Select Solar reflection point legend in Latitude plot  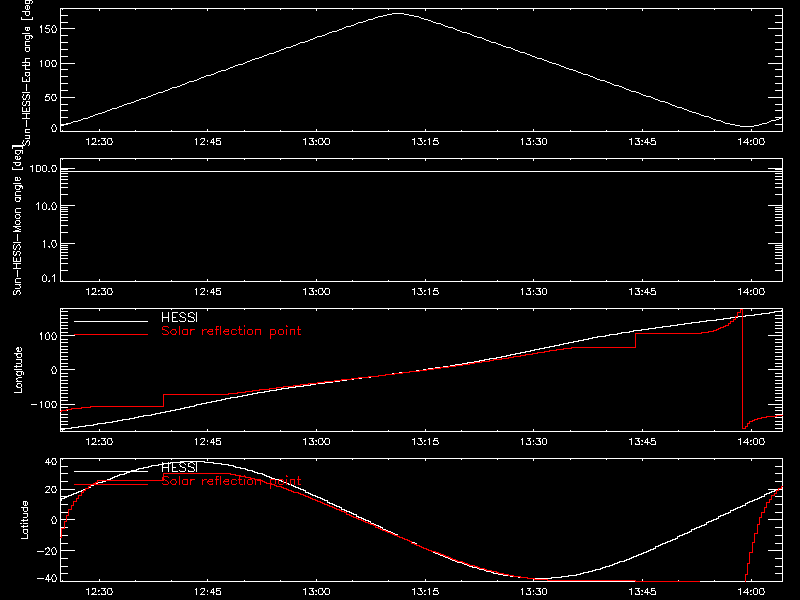coord(231,481)
